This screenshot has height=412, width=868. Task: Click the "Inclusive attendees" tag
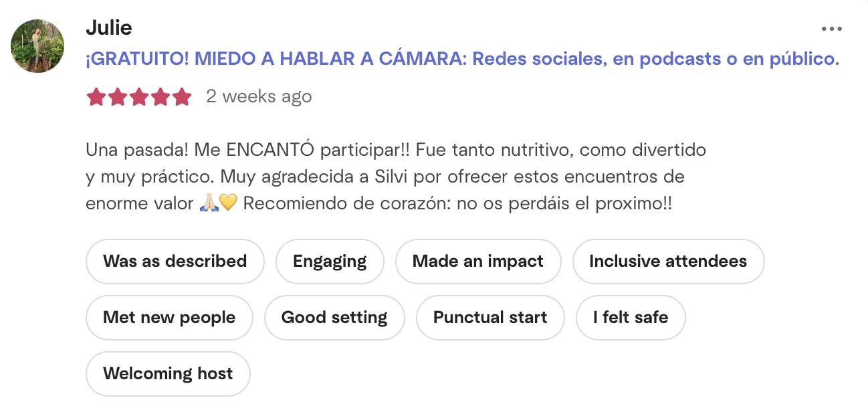point(667,261)
